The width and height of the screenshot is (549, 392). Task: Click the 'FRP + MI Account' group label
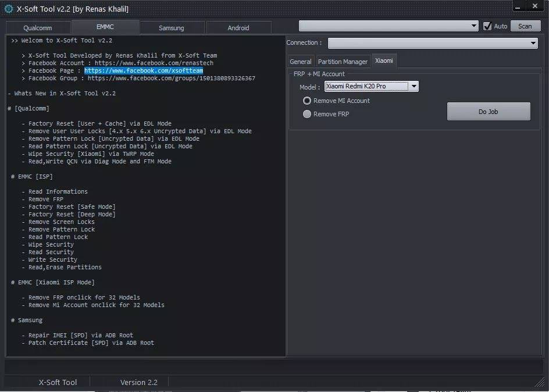tap(319, 74)
